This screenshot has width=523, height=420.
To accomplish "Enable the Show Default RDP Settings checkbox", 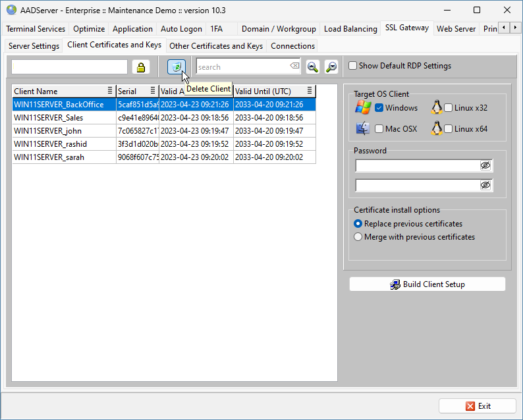I will (x=353, y=66).
